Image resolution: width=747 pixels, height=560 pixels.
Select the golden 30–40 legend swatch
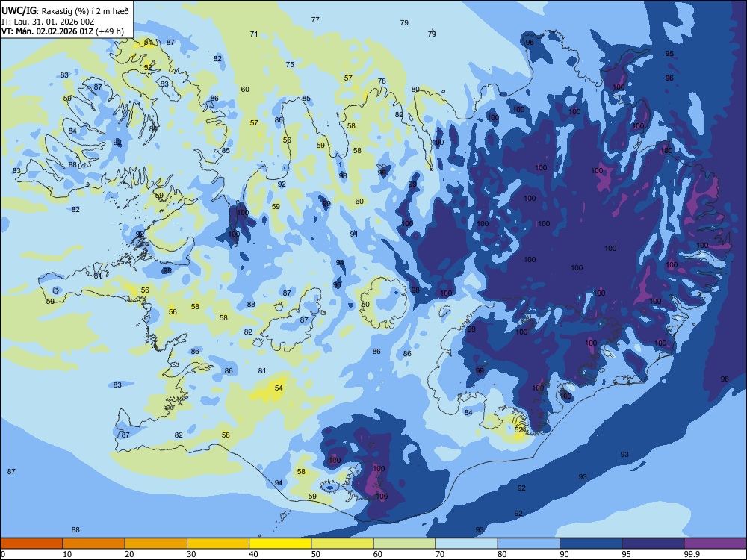(x=218, y=544)
